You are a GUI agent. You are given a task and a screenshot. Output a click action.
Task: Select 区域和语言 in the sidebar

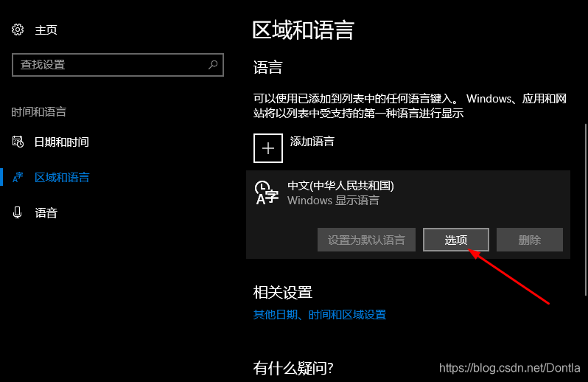[x=62, y=177]
